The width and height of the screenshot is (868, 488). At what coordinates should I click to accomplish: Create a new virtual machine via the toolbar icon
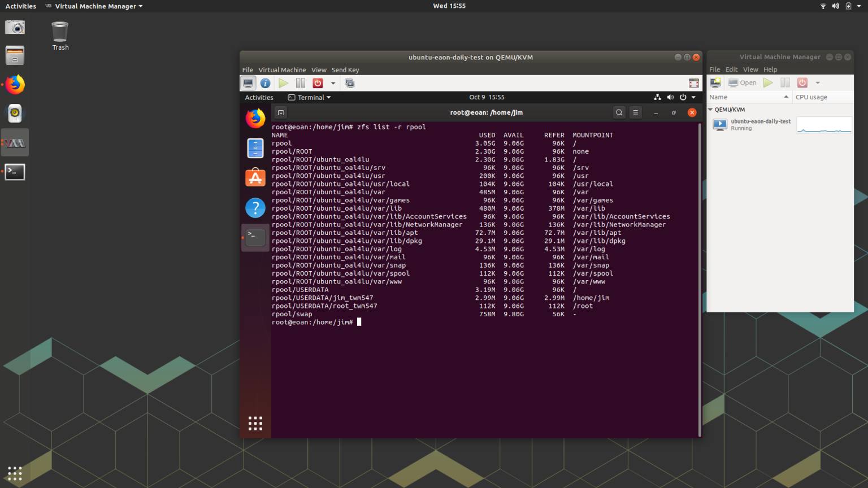point(715,82)
